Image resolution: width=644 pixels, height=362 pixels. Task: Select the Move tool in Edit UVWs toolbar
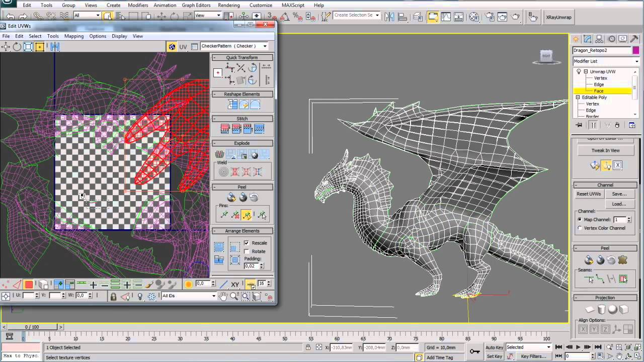[x=6, y=47]
